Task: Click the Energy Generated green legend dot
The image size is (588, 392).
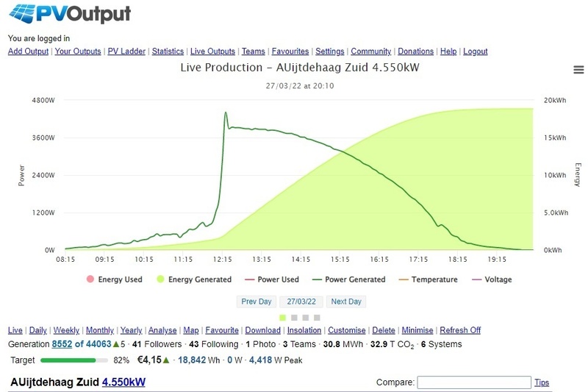Action: coord(159,279)
